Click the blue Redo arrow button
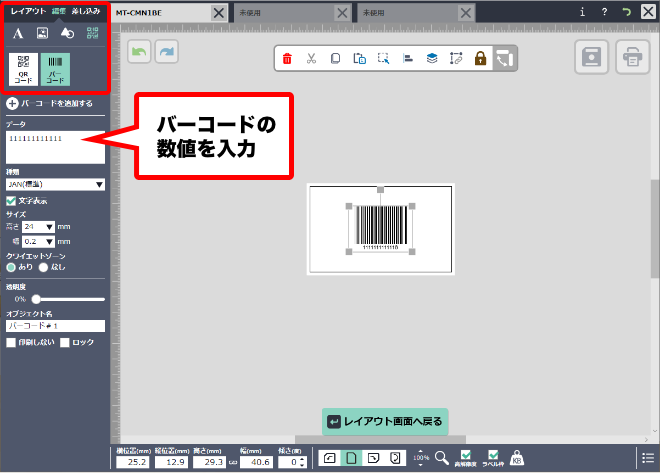This screenshot has width=660, height=473. click(167, 52)
